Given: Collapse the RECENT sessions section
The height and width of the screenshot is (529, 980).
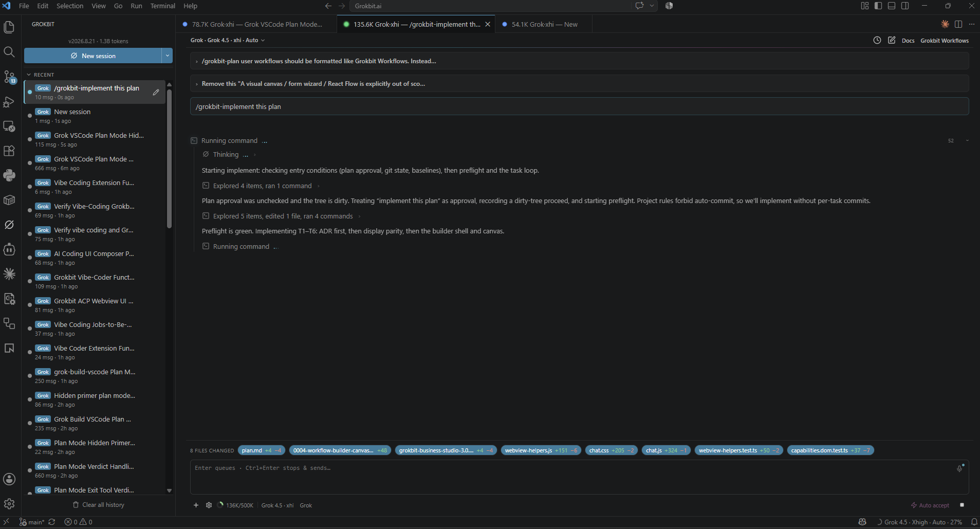Looking at the screenshot, I should coord(41,75).
